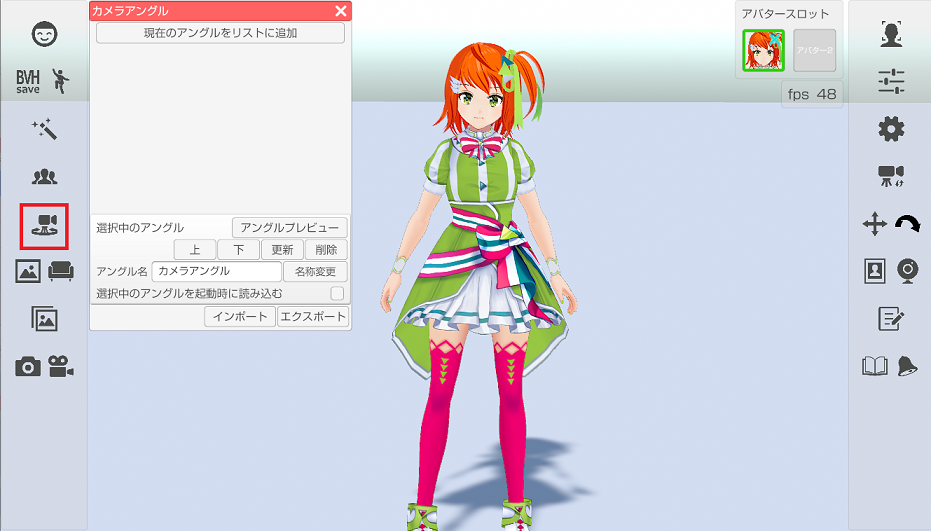The height and width of the screenshot is (531, 931).
Task: Start recording with the movie camera icon
Action: click(61, 366)
